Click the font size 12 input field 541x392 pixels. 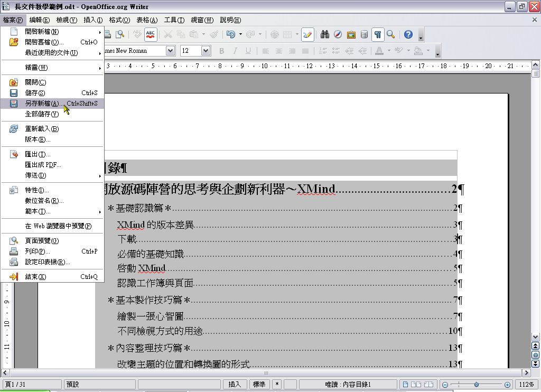click(191, 51)
